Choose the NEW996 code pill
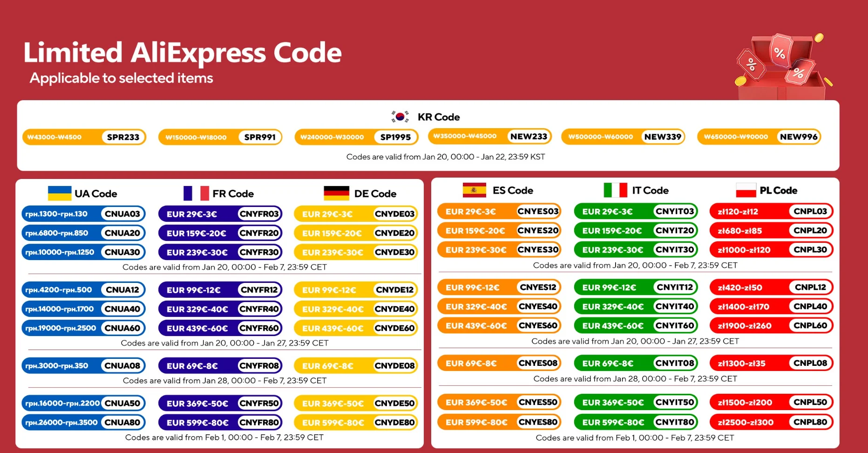This screenshot has width=868, height=453. [759, 137]
